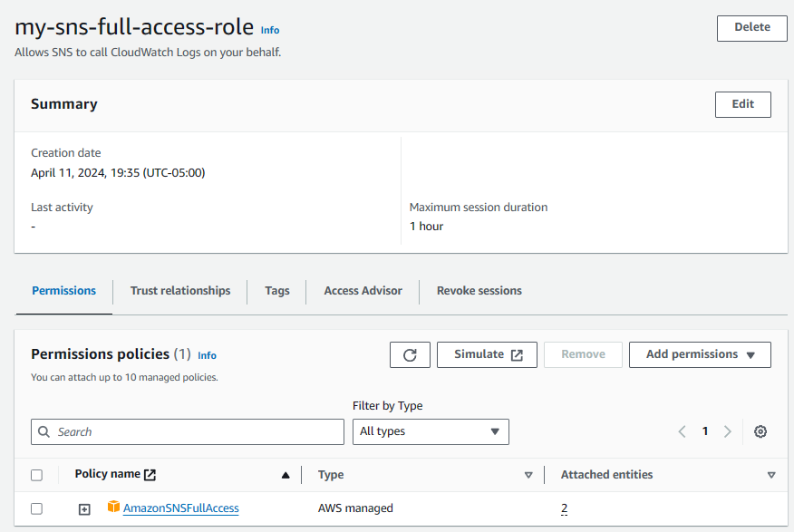Open the Trust relationships tab
This screenshot has height=532, width=794.
180,291
